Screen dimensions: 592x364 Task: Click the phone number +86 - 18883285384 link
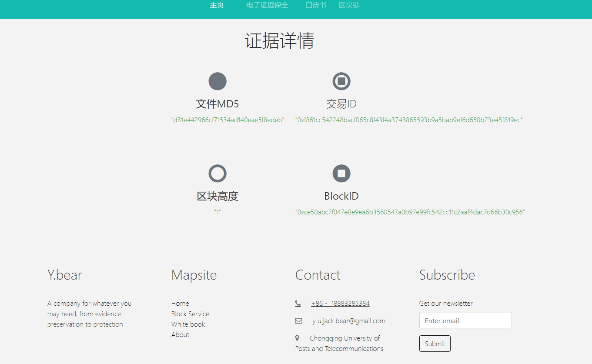pos(340,303)
